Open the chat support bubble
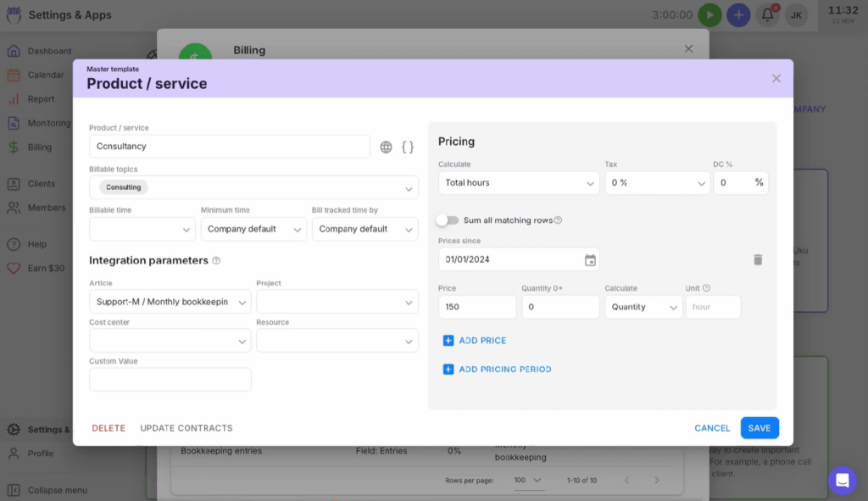Viewport: 868px width, 501px height. (x=843, y=481)
